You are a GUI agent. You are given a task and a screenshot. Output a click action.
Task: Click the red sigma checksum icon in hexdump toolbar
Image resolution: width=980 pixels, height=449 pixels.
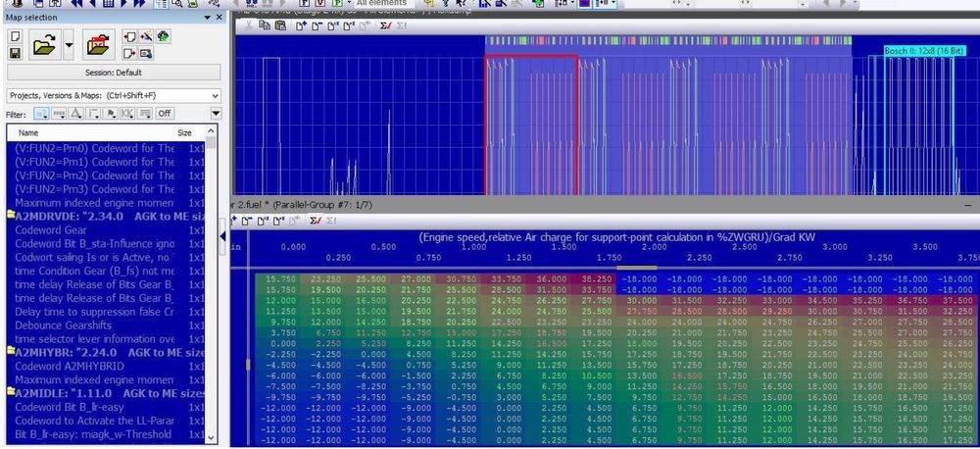pos(385,25)
